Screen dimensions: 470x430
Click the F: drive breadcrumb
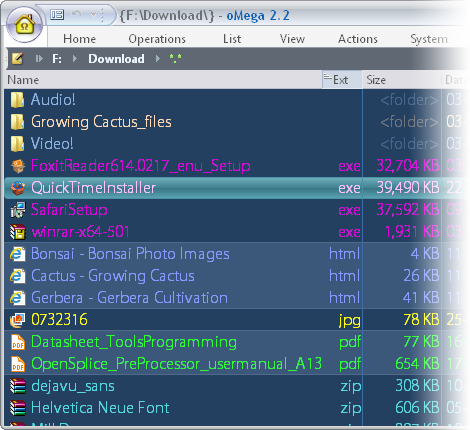(57, 59)
